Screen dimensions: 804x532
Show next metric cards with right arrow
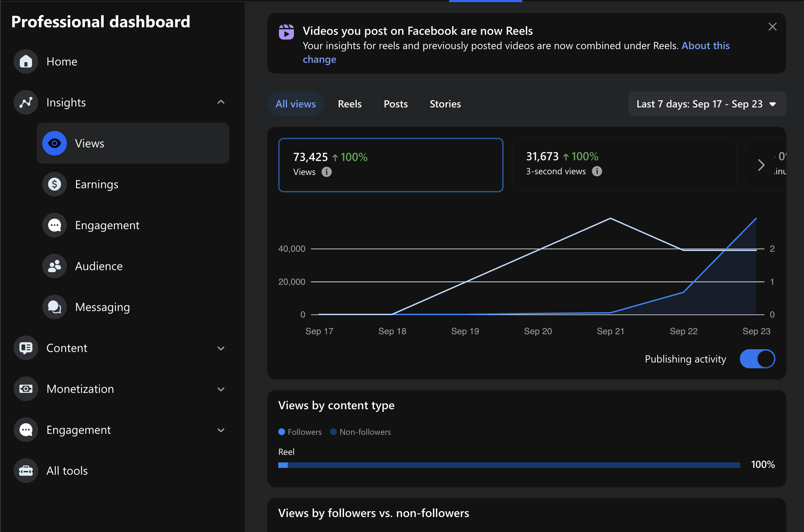click(761, 165)
